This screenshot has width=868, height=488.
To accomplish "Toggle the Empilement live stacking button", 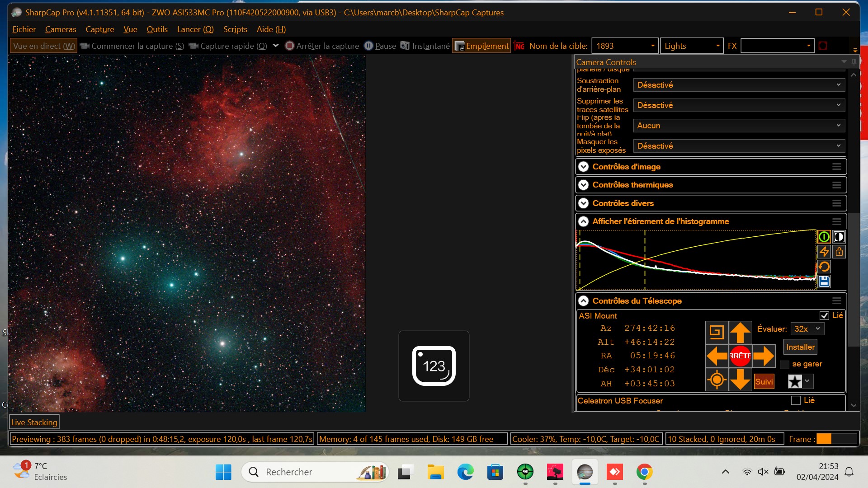I will coord(481,46).
